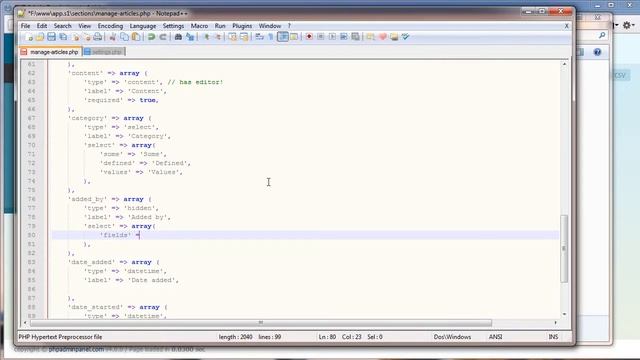Open the Language menu
This screenshot has height=360, width=640.
click(143, 26)
